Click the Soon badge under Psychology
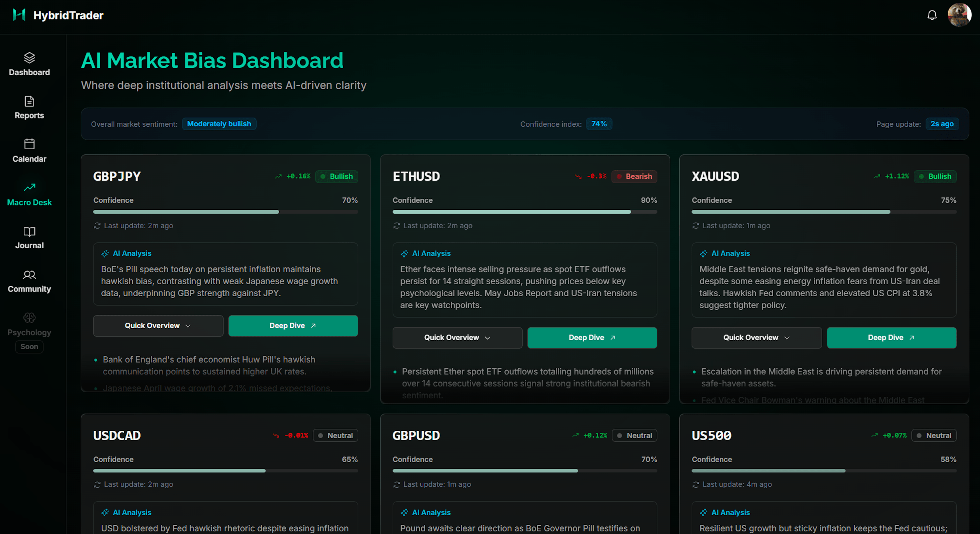980x534 pixels. pyautogui.click(x=29, y=347)
